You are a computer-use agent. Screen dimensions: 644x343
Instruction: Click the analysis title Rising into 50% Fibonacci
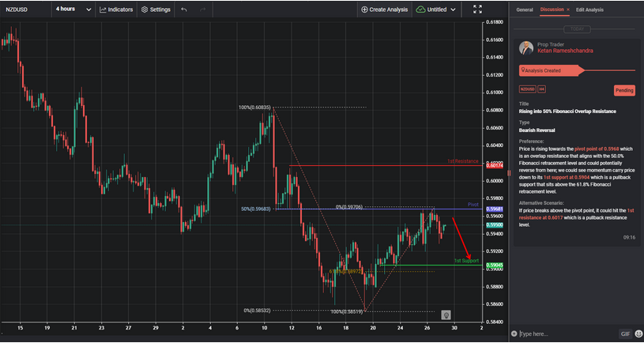567,111
